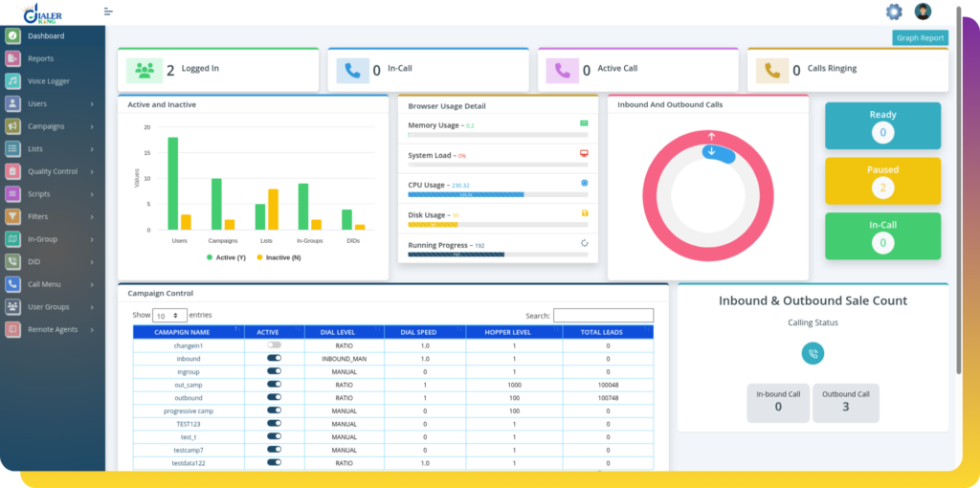The width and height of the screenshot is (980, 488).
Task: Toggle the TEST123 campaign switch
Action: 275,423
